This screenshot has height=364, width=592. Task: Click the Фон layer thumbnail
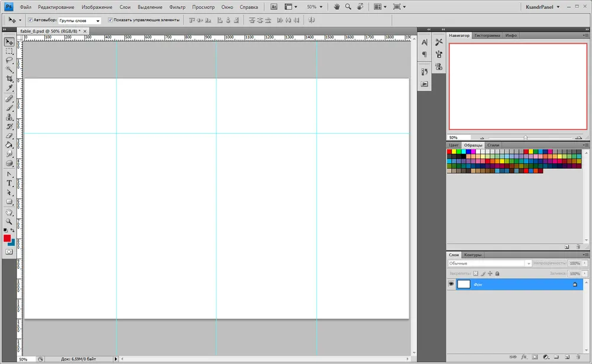[x=464, y=284]
